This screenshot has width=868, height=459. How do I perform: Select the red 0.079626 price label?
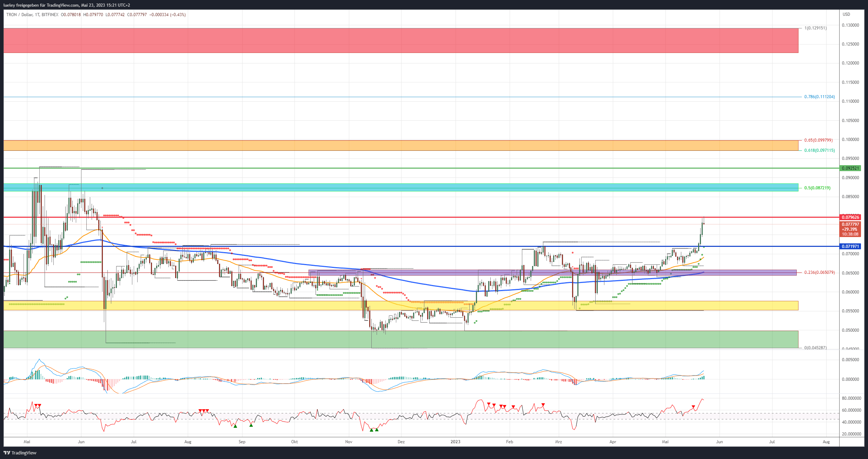point(850,217)
